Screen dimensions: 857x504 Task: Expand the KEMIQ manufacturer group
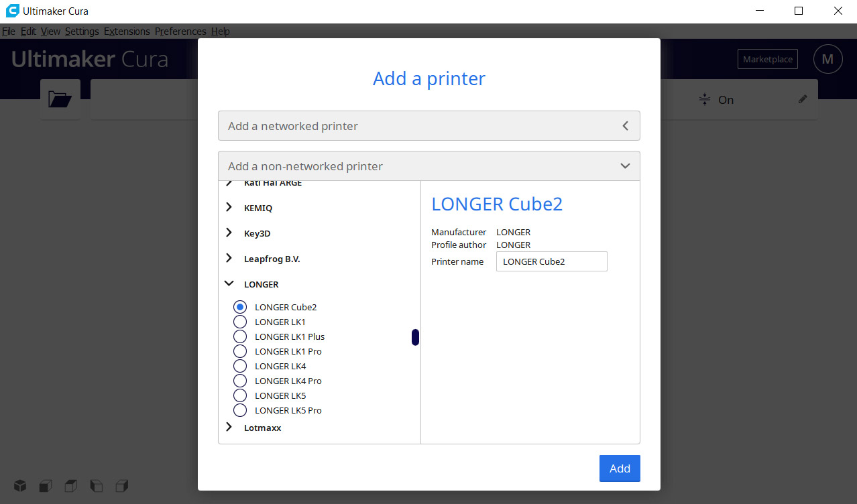click(229, 207)
